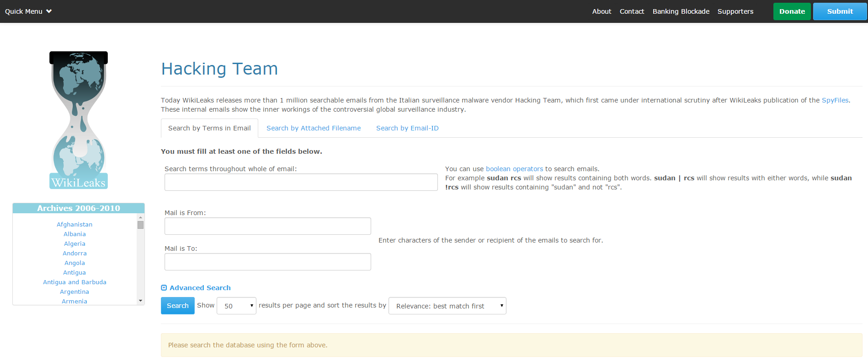Open the Albania archive link

(75, 234)
